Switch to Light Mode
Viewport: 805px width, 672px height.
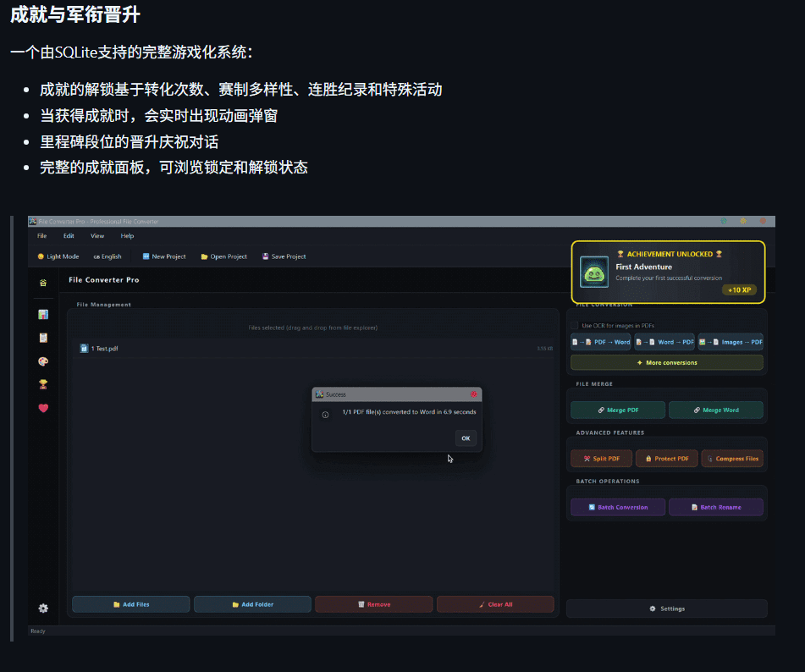[58, 256]
